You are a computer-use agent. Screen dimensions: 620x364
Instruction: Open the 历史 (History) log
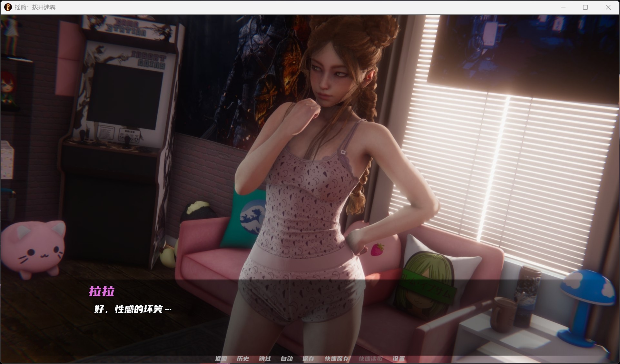pos(243,359)
